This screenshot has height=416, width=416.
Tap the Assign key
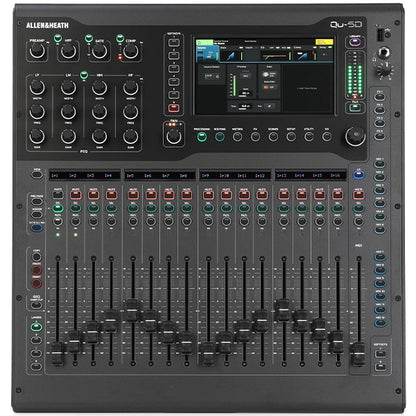click(37, 214)
